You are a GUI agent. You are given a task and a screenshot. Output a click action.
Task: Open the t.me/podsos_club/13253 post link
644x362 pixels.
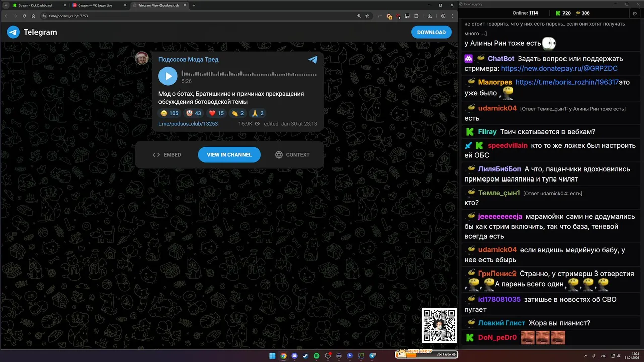(x=188, y=124)
